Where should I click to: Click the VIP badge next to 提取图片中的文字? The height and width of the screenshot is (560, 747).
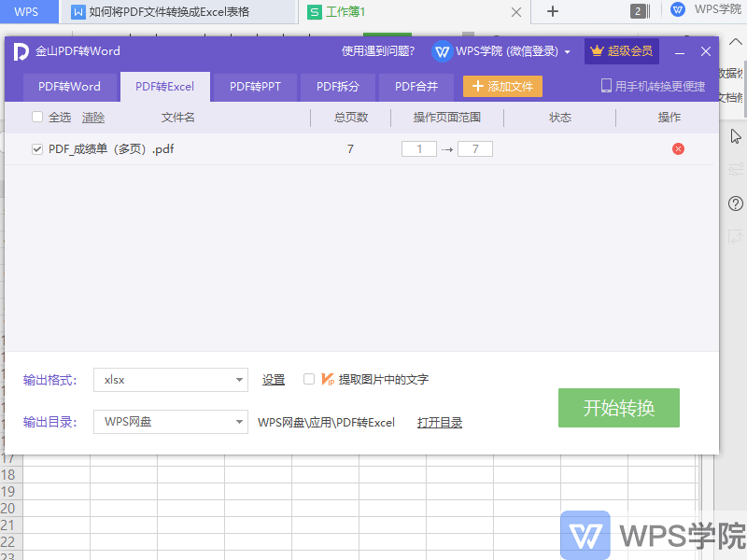click(328, 380)
